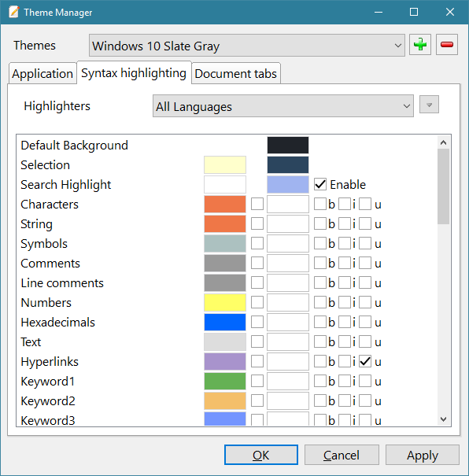
Task: Switch to the Application tab
Action: pos(42,73)
